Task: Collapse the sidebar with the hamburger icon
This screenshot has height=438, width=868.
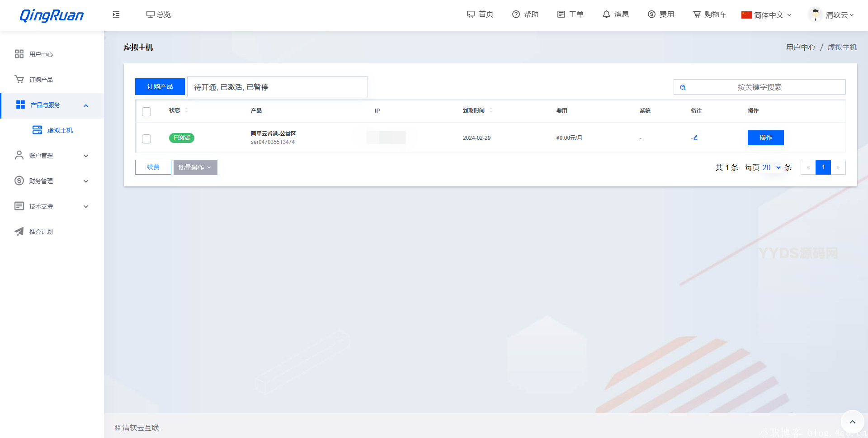Action: 116,14
